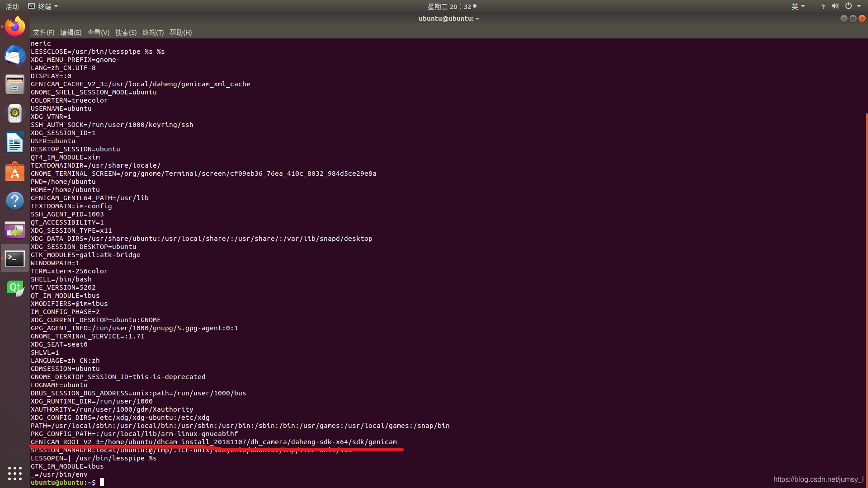Show applications grid button
This screenshot has width=868, height=488.
point(15,473)
